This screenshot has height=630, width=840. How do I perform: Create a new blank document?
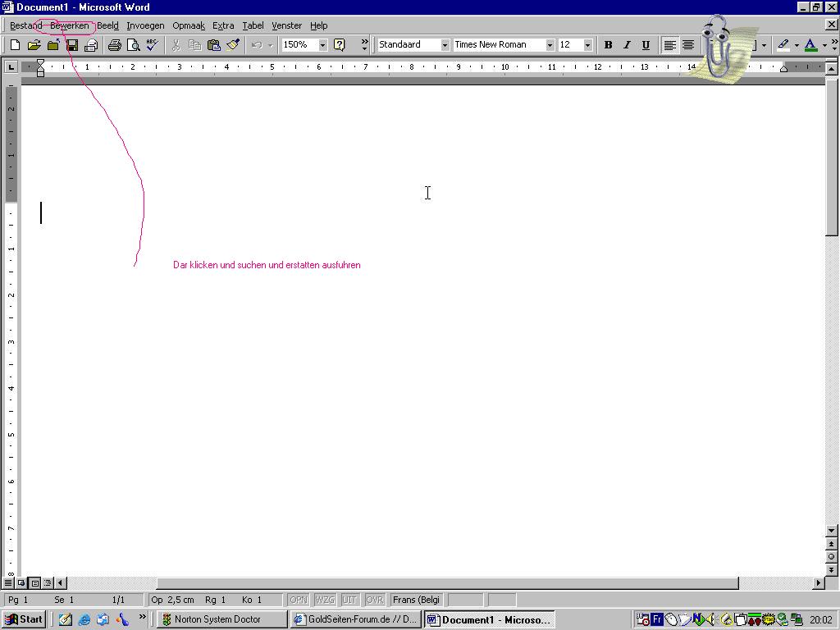(x=15, y=45)
